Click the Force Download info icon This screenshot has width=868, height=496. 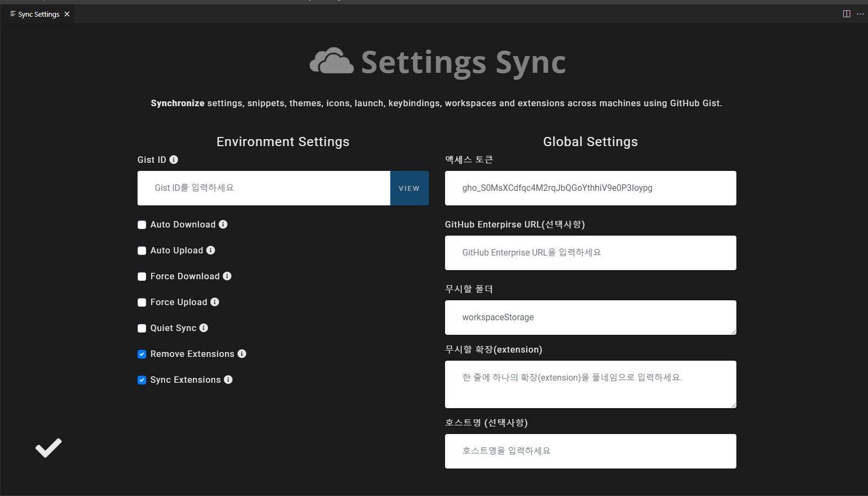227,276
